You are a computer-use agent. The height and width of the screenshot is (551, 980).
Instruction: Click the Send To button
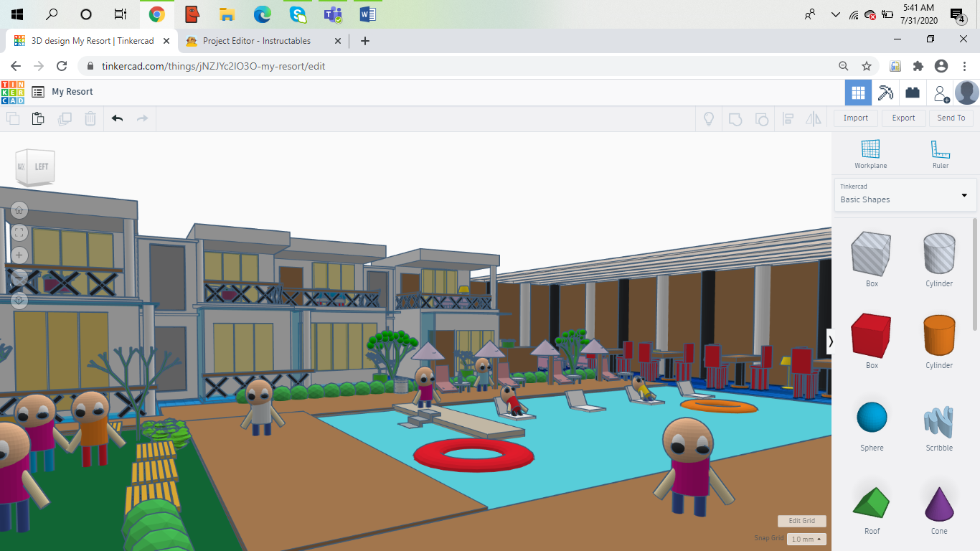tap(951, 118)
